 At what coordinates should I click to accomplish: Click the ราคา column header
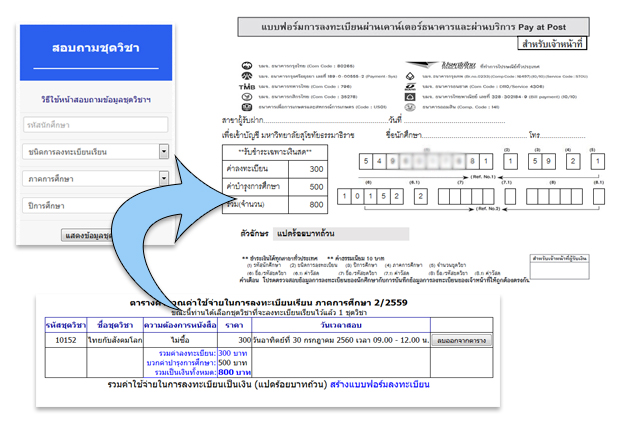234,325
